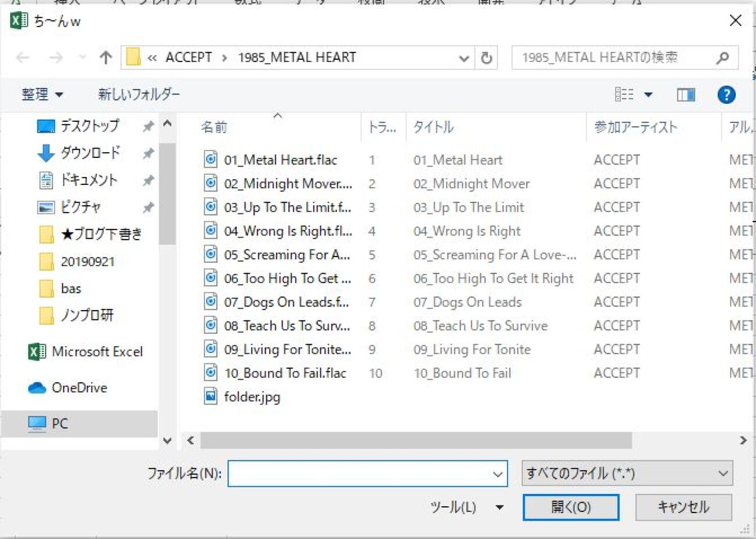
Task: Click the navigation pane vertical scrollbar thumb
Action: click(x=167, y=193)
